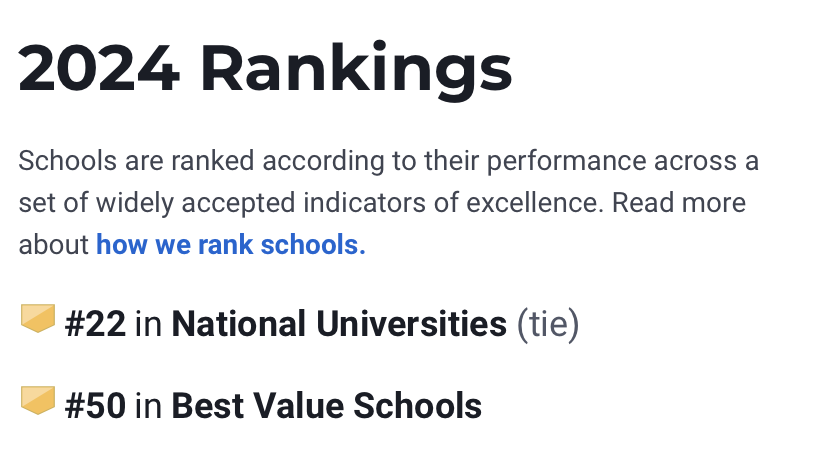Screen dimensions: 814x456
Task: Click the word 'about' before the link
Action: [x=53, y=245]
